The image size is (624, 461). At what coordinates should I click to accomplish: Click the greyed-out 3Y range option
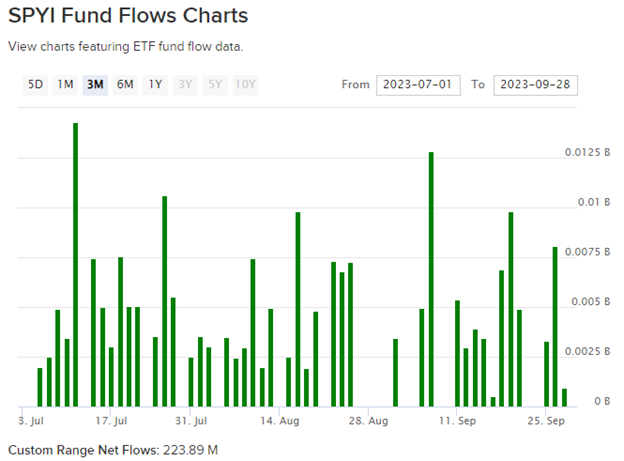185,85
